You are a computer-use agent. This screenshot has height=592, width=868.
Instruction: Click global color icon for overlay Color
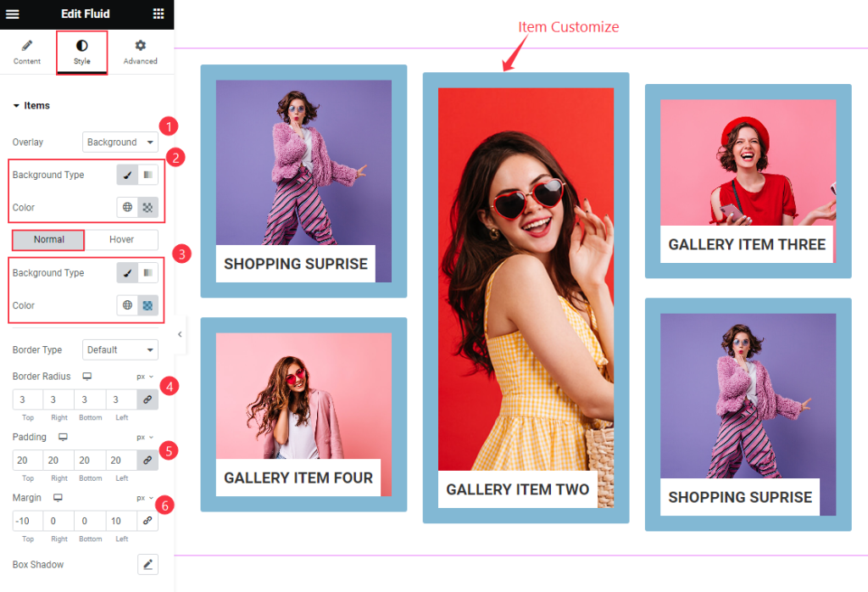(127, 207)
